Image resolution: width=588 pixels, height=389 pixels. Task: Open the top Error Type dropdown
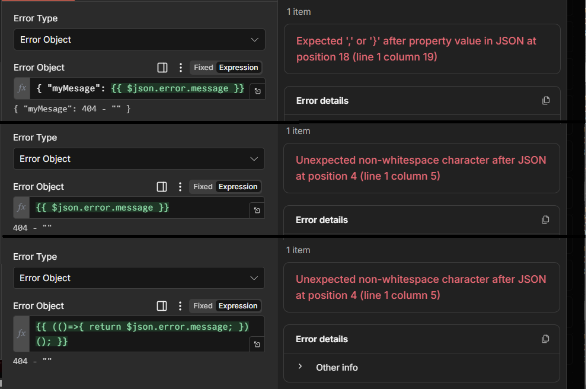pos(139,40)
